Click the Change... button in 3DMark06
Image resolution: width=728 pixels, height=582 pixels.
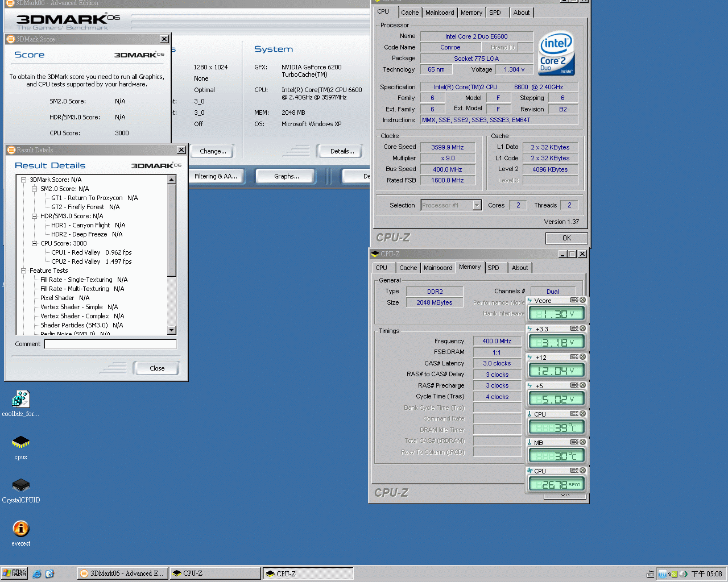coord(213,151)
